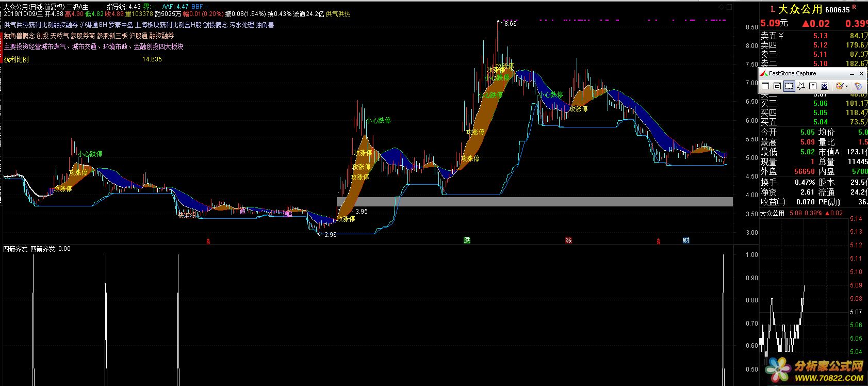Screen dimensions: 868x386
Task: Click the 独角兽概念 concept tag line
Action: (x=89, y=36)
